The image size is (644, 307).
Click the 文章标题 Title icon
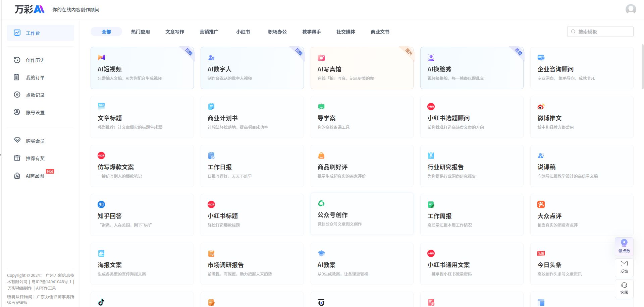pyautogui.click(x=101, y=107)
